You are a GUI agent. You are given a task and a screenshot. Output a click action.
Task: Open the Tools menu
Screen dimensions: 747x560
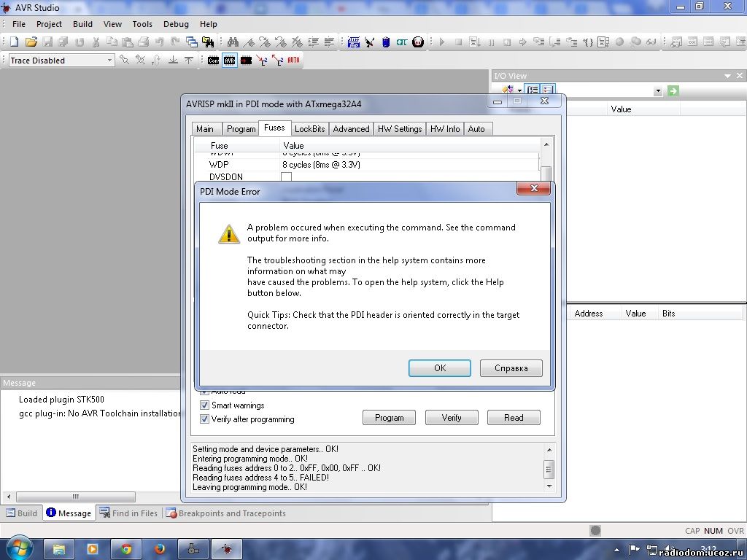(x=142, y=24)
